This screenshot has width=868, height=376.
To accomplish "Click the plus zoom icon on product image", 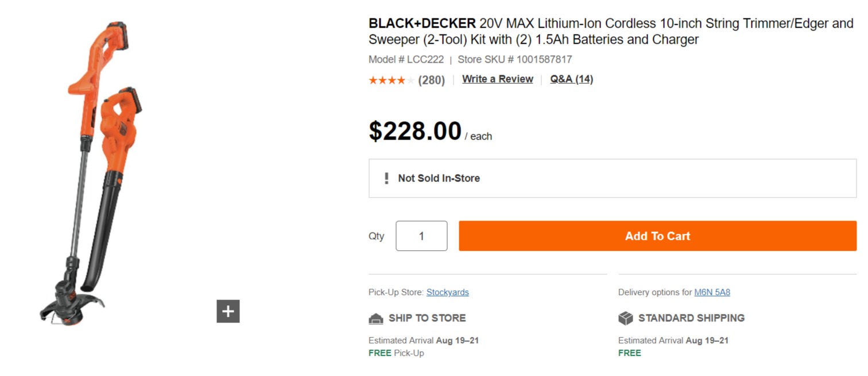I will pos(228,311).
